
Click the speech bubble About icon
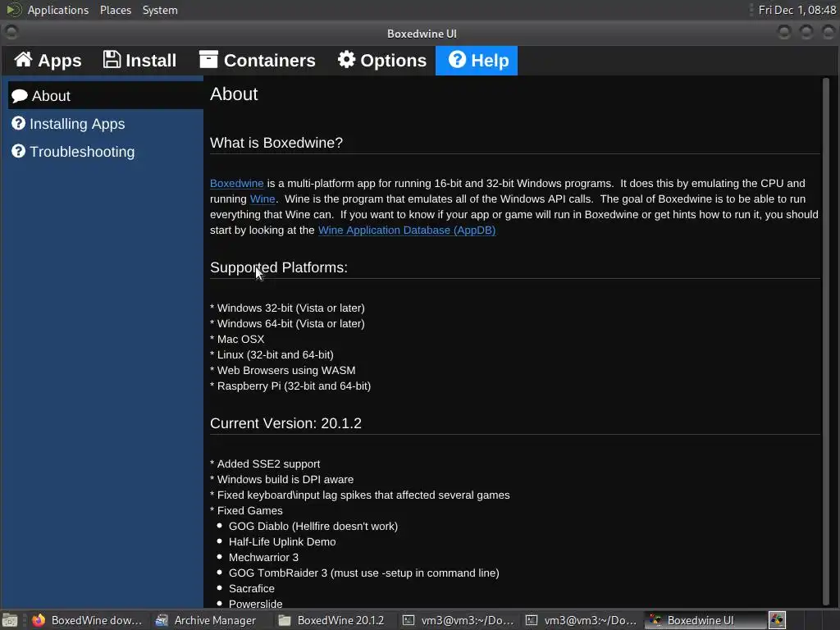[x=20, y=96]
